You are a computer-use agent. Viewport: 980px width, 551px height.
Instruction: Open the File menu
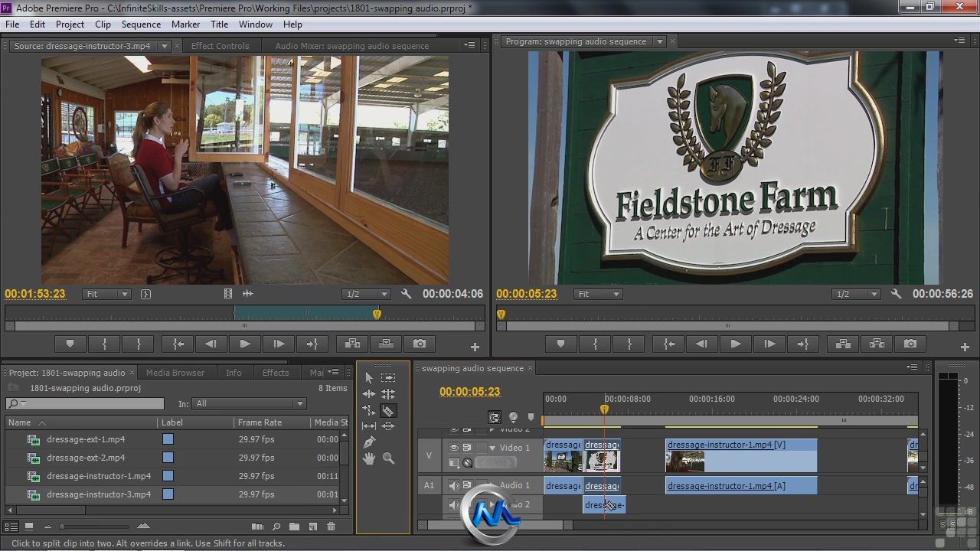click(12, 24)
